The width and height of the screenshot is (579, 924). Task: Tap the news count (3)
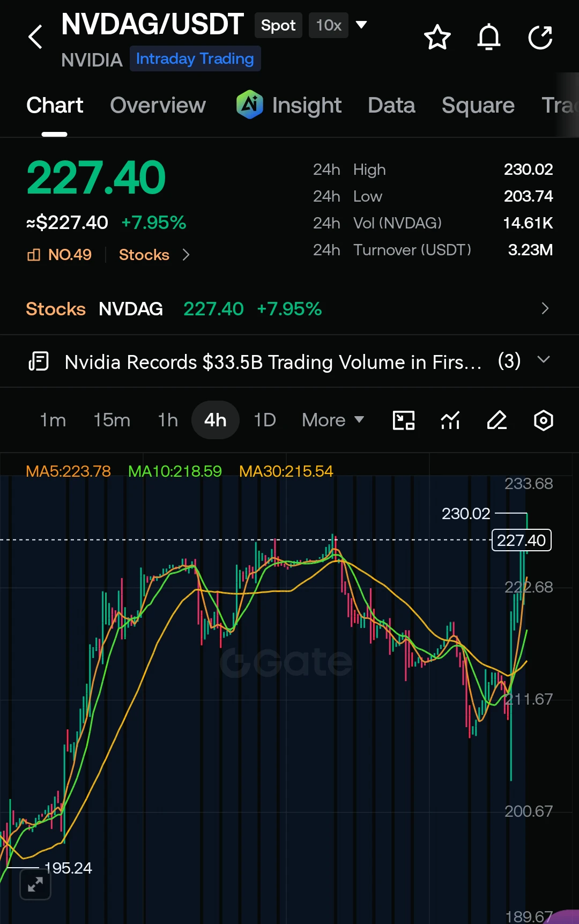pyautogui.click(x=509, y=361)
